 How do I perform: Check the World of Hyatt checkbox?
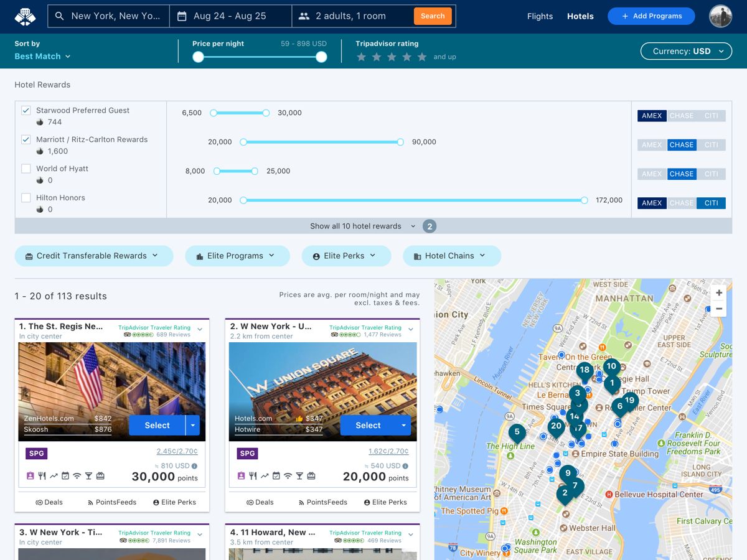click(x=26, y=169)
